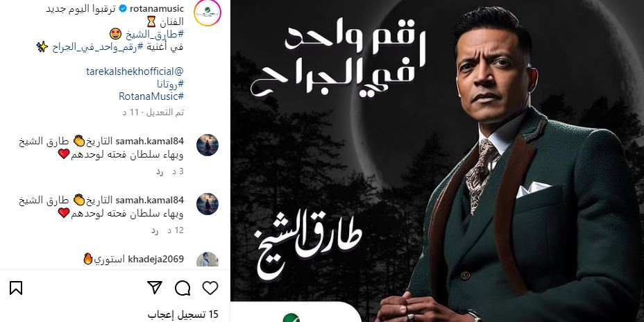This screenshot has height=322, width=644.
Task: Open khadeja2069 profile avatar
Action: [207, 260]
